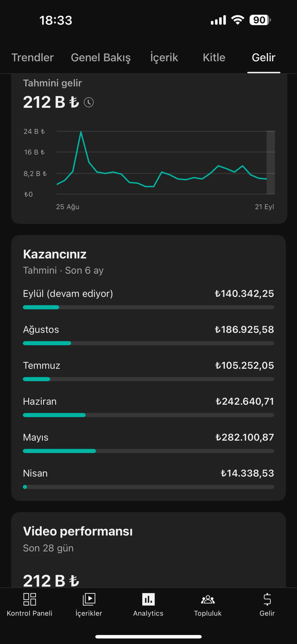Select the Gelir tab at the top
Image resolution: width=297 pixels, height=644 pixels.
coord(264,57)
